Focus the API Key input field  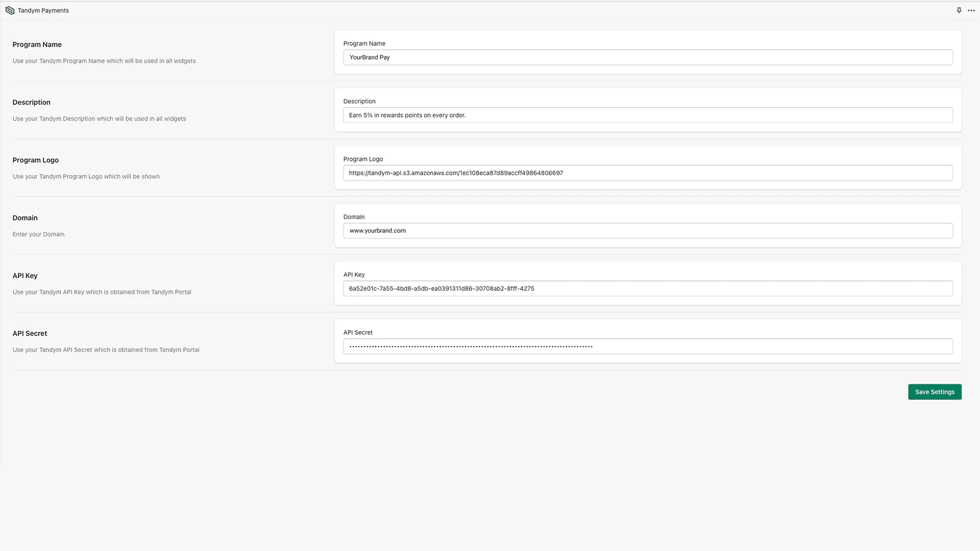[648, 288]
